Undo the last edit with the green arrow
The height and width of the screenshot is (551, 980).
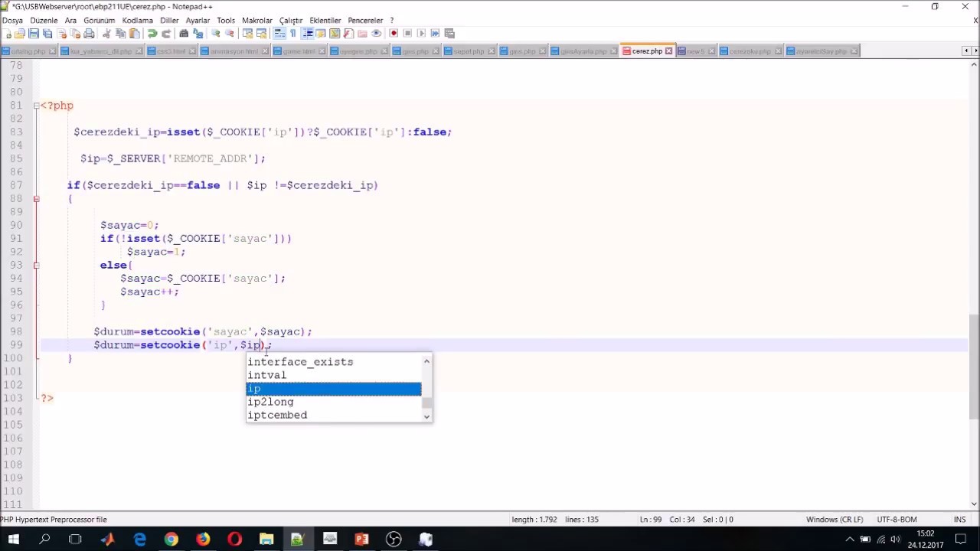coord(152,34)
